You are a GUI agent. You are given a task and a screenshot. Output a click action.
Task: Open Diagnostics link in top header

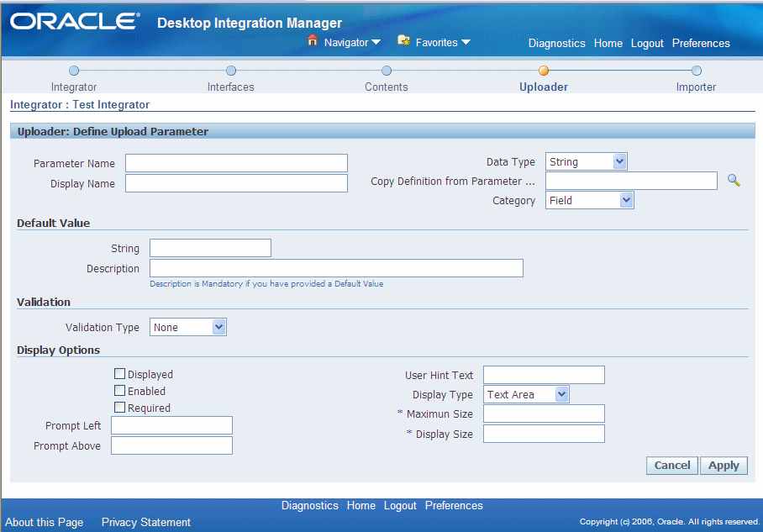[x=556, y=44]
